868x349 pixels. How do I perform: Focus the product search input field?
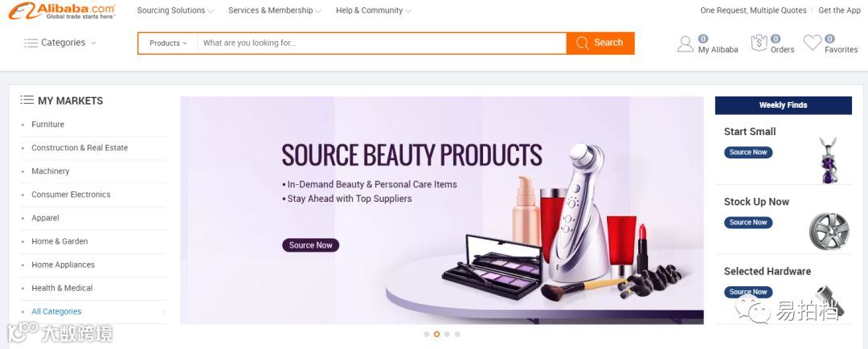[382, 43]
